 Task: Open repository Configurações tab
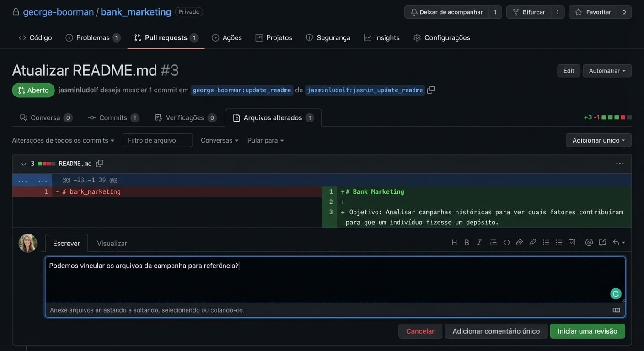pos(442,37)
